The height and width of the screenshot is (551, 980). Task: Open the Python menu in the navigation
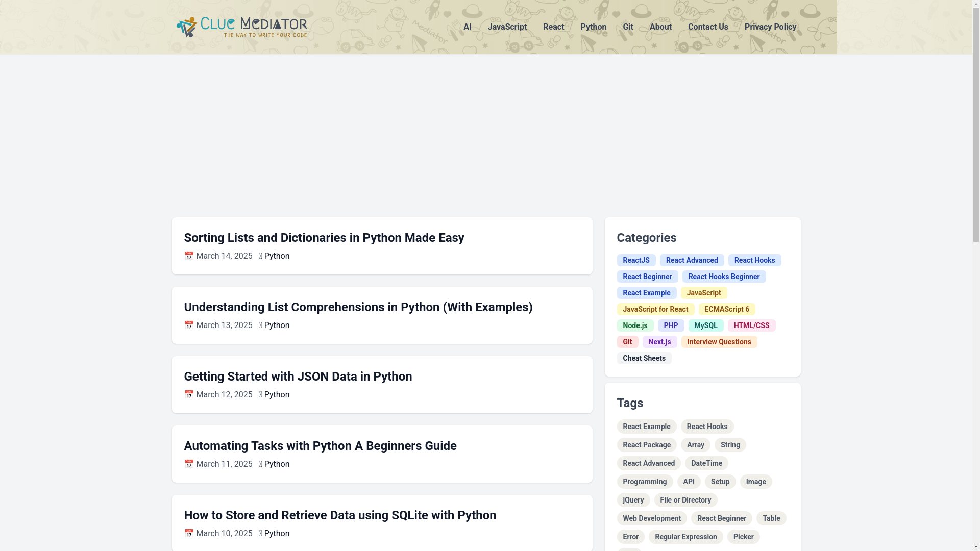(593, 27)
